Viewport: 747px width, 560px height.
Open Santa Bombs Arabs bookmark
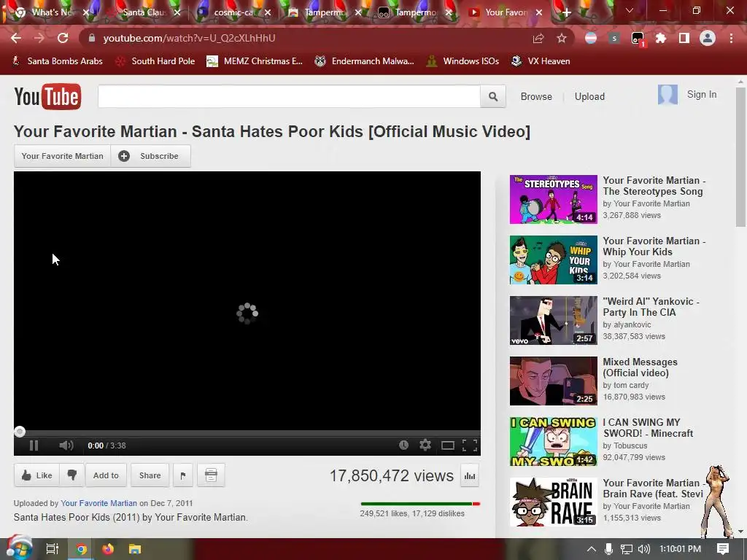pos(57,61)
